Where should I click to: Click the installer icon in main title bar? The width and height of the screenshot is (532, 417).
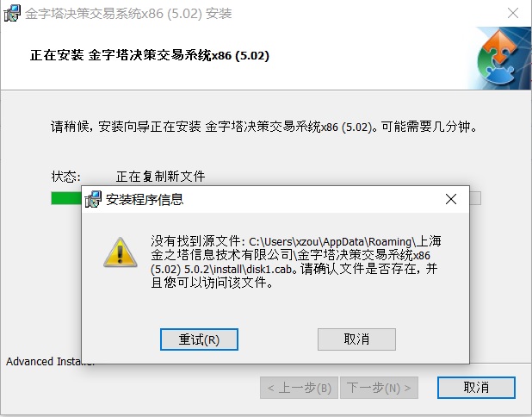coord(12,13)
